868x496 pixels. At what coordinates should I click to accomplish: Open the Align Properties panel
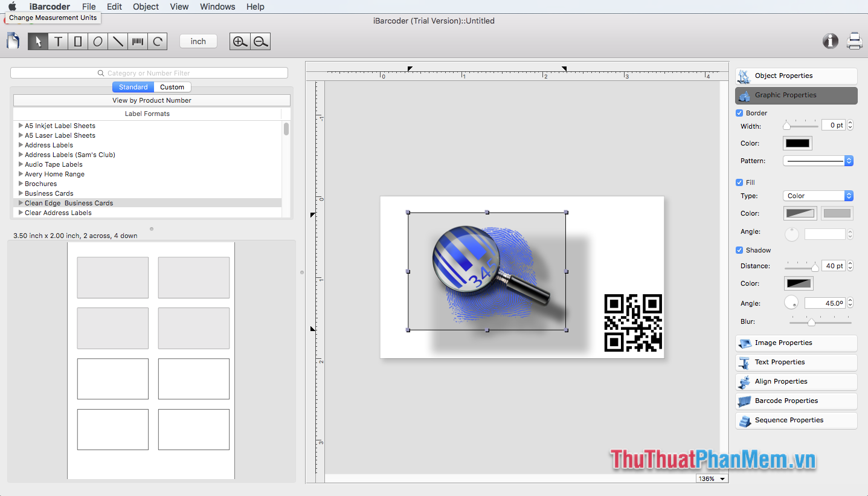[x=796, y=381]
